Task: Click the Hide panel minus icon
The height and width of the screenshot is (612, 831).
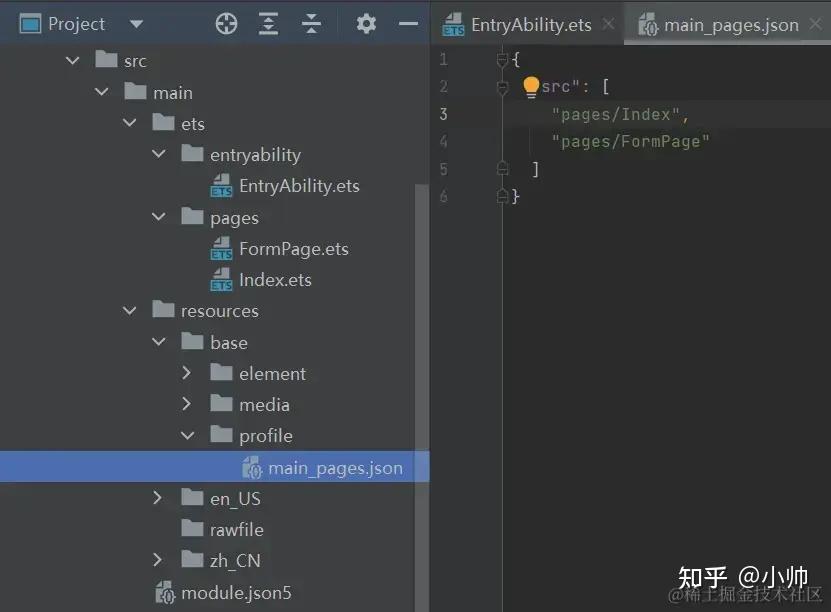Action: coord(406,23)
